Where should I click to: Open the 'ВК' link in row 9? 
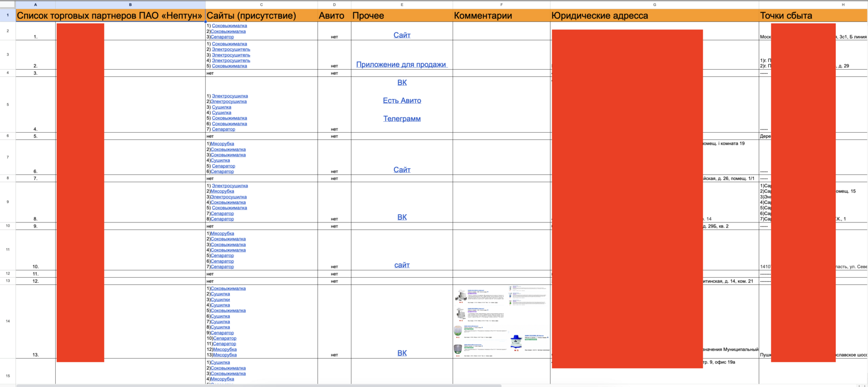coord(402,217)
